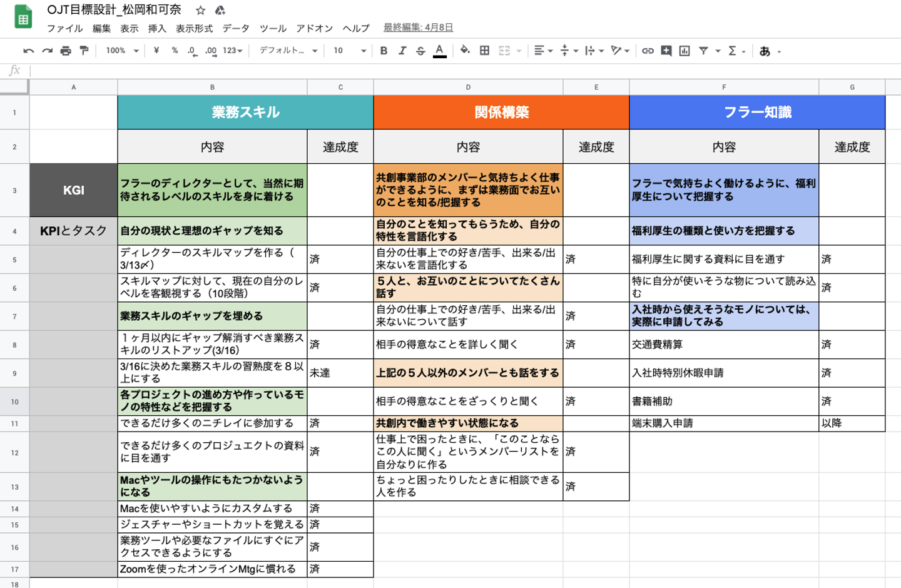Open the borders tool

pyautogui.click(x=484, y=51)
